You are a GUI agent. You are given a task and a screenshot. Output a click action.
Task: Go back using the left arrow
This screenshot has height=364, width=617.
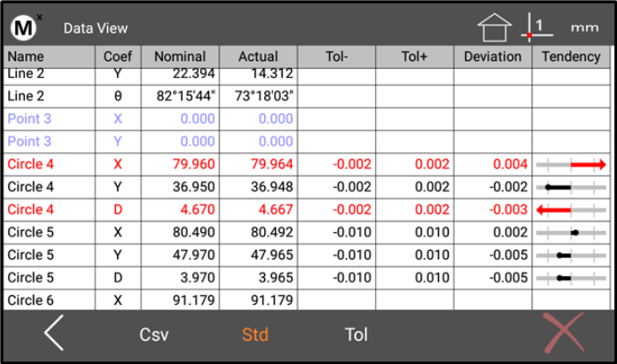[x=54, y=333]
